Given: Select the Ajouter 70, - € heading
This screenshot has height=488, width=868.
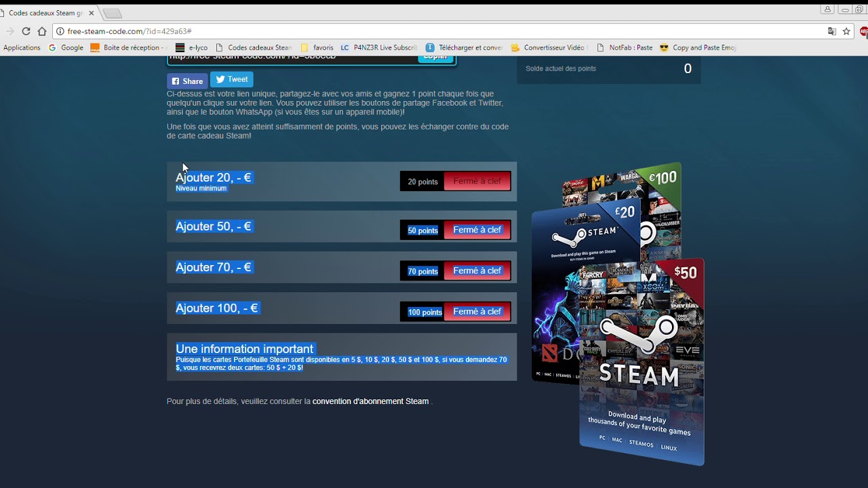Looking at the screenshot, I should (x=214, y=267).
